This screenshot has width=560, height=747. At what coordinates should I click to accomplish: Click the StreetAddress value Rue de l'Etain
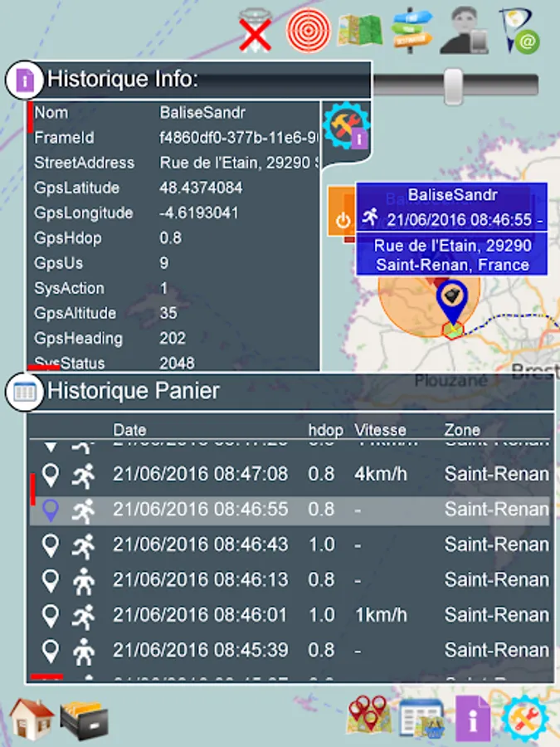point(239,163)
